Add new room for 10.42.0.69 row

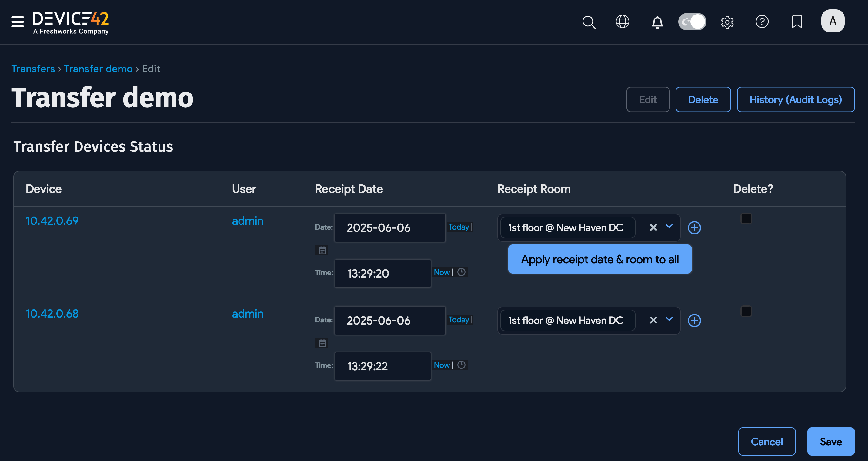(x=694, y=228)
